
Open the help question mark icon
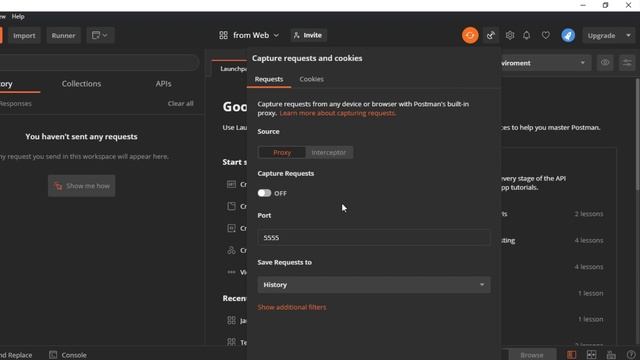coord(631,355)
